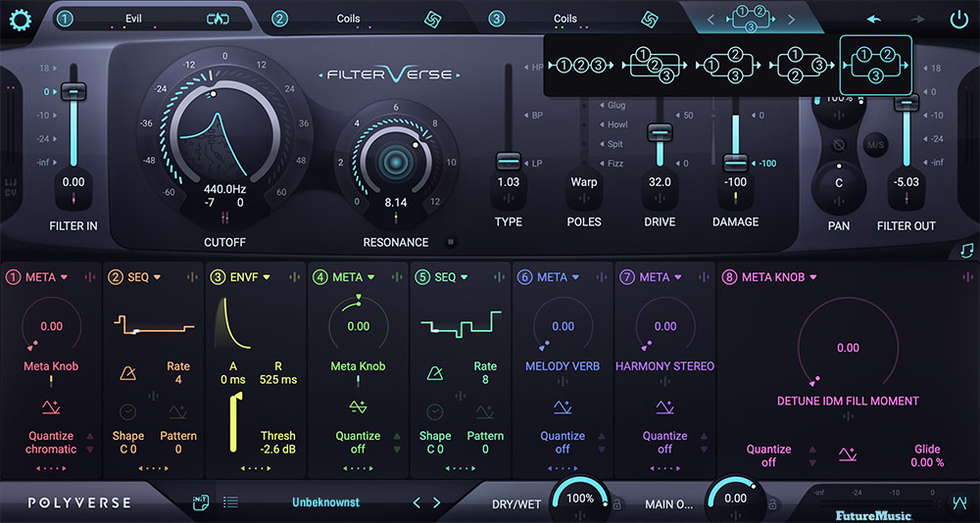Toggle the MAIN OUT lock

pos(772,503)
